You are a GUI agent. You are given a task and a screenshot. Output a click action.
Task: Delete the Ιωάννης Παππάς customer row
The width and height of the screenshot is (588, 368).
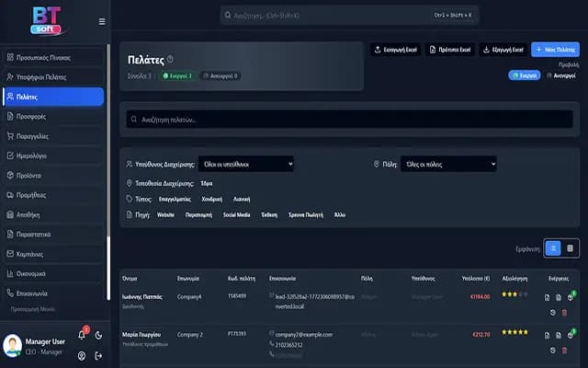(564, 313)
